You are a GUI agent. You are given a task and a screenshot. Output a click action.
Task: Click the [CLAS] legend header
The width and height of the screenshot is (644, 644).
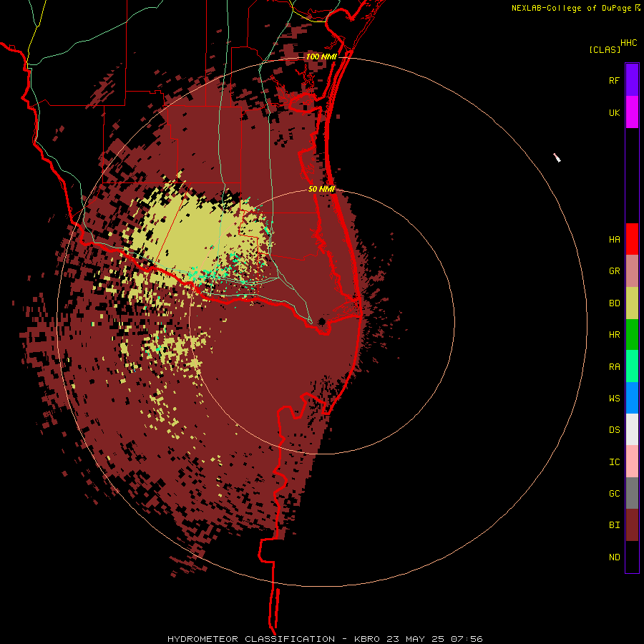coord(605,49)
